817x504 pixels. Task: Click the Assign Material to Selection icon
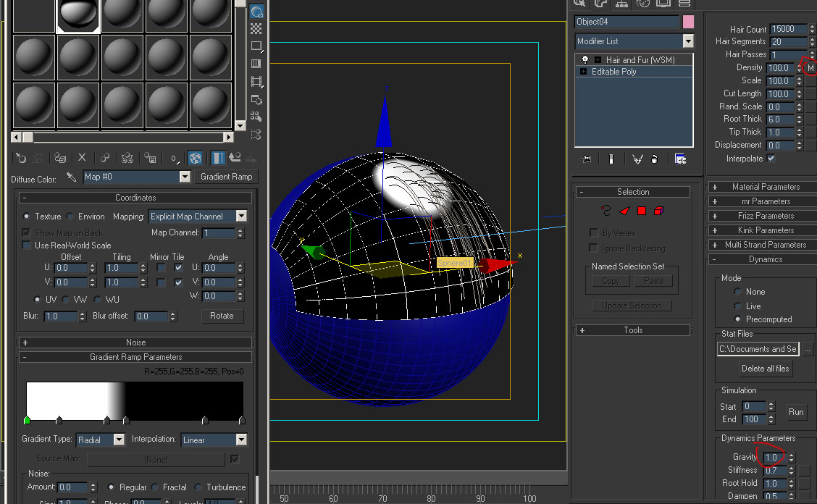(x=61, y=158)
